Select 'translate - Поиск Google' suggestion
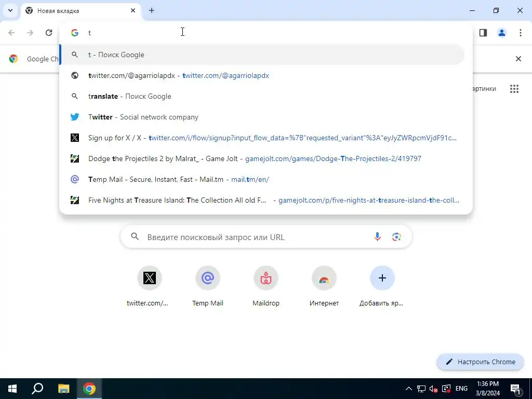 click(x=262, y=96)
